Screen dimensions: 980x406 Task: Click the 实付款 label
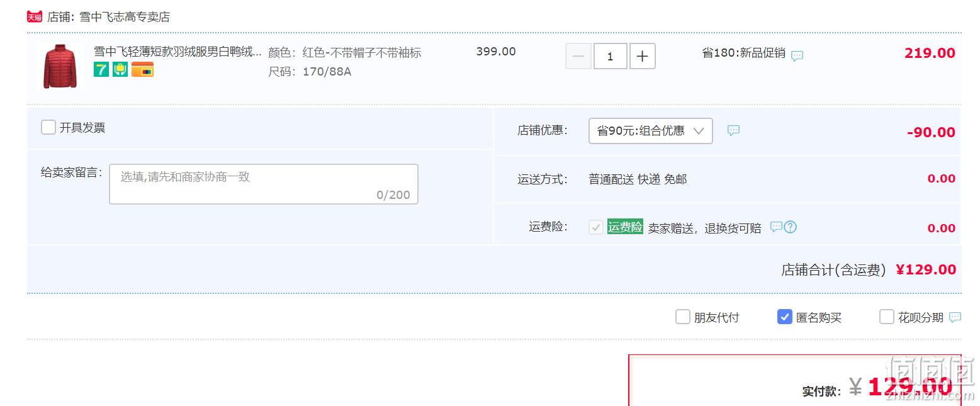(x=822, y=392)
